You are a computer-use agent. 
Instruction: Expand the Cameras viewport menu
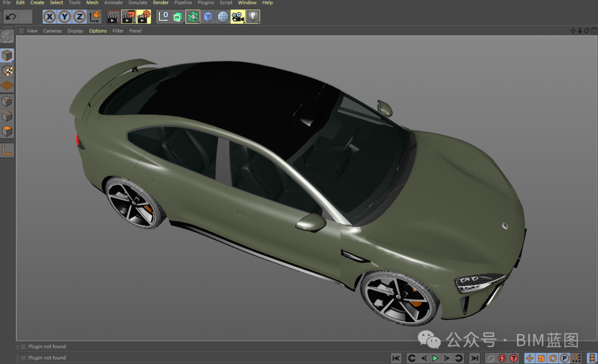point(52,31)
